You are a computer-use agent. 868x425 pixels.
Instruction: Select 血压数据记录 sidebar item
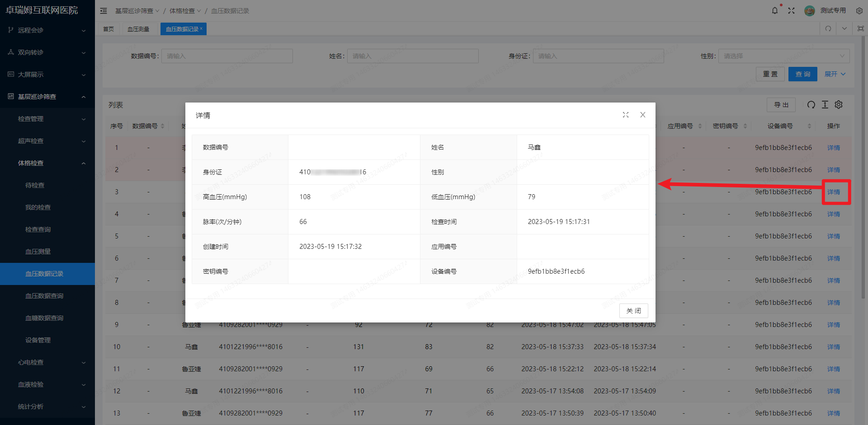click(47, 274)
